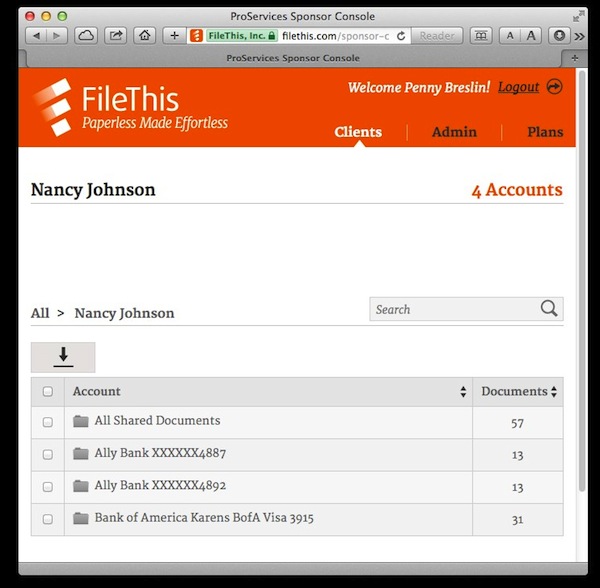Click the 4 Accounts heading

(x=517, y=190)
